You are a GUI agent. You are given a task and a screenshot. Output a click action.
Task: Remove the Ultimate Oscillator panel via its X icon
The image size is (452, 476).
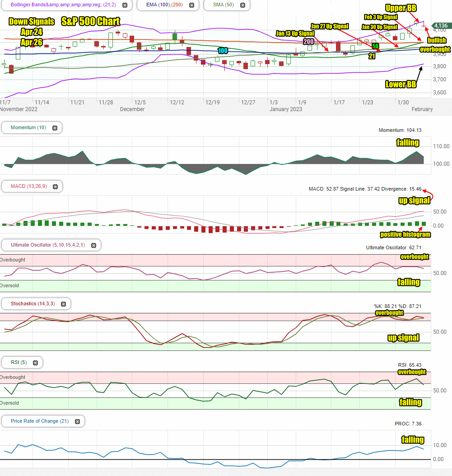click(94, 245)
